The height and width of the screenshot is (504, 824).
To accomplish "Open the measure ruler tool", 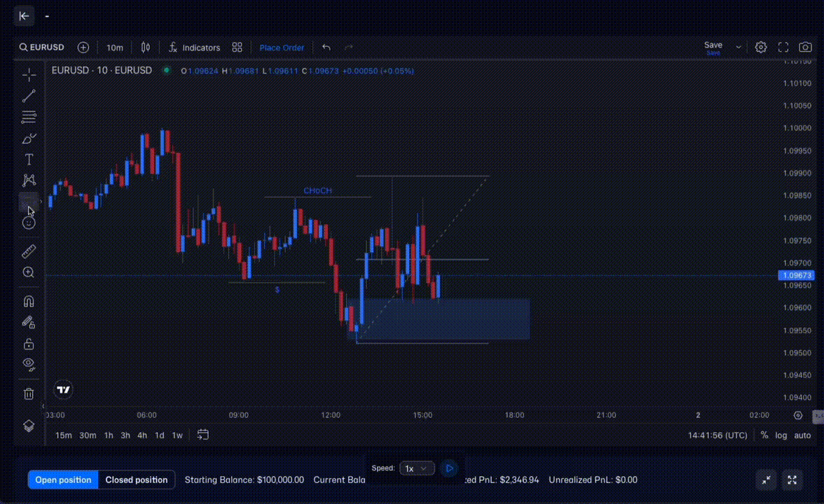I will click(29, 251).
